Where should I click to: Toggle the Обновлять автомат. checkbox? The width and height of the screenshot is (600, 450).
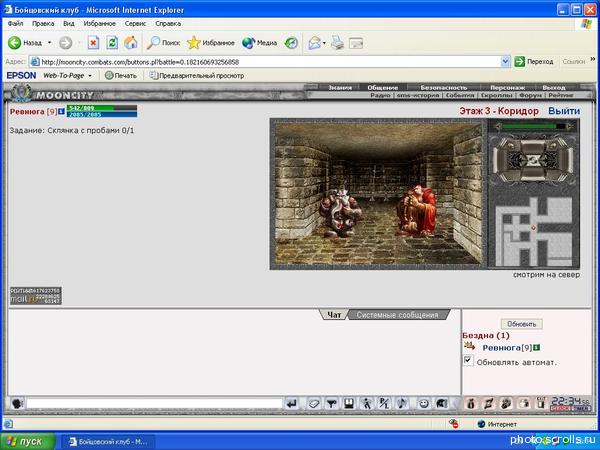468,360
